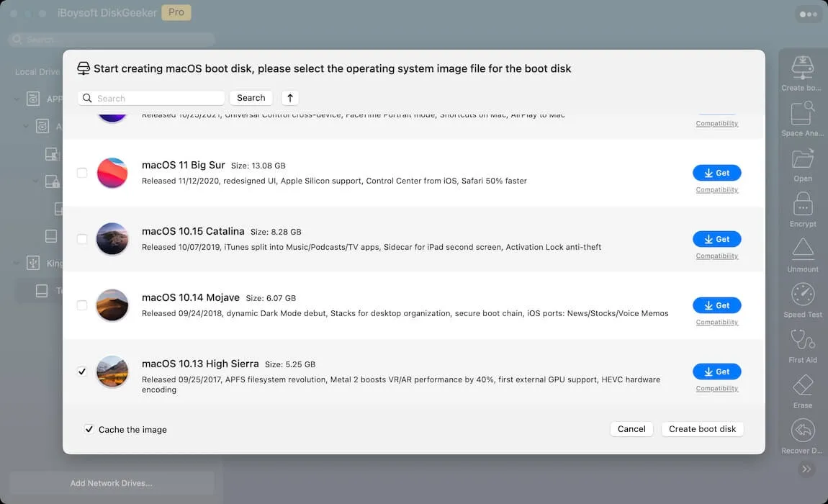Select the macOS 10.14 Mojave thumbnail image

click(112, 305)
